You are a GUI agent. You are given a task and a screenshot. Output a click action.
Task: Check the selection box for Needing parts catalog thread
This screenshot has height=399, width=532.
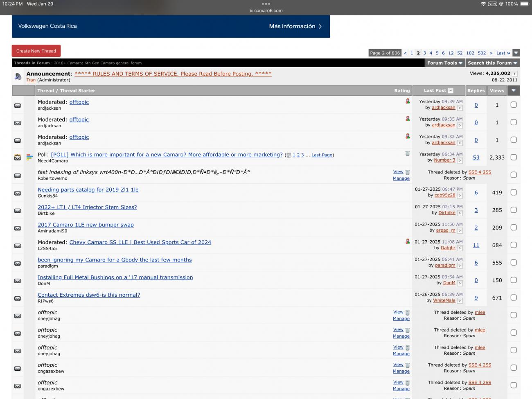pos(514,192)
